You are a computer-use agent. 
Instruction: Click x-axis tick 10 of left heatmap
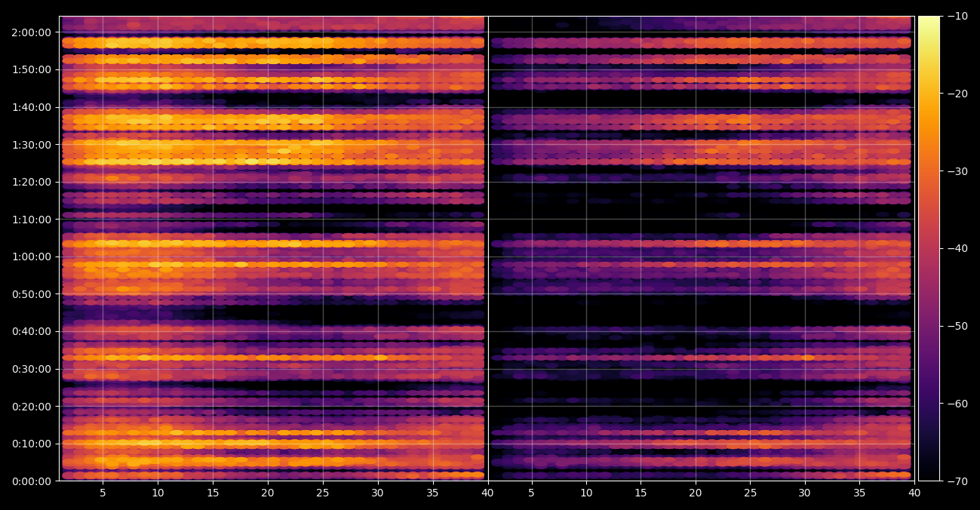(x=158, y=493)
